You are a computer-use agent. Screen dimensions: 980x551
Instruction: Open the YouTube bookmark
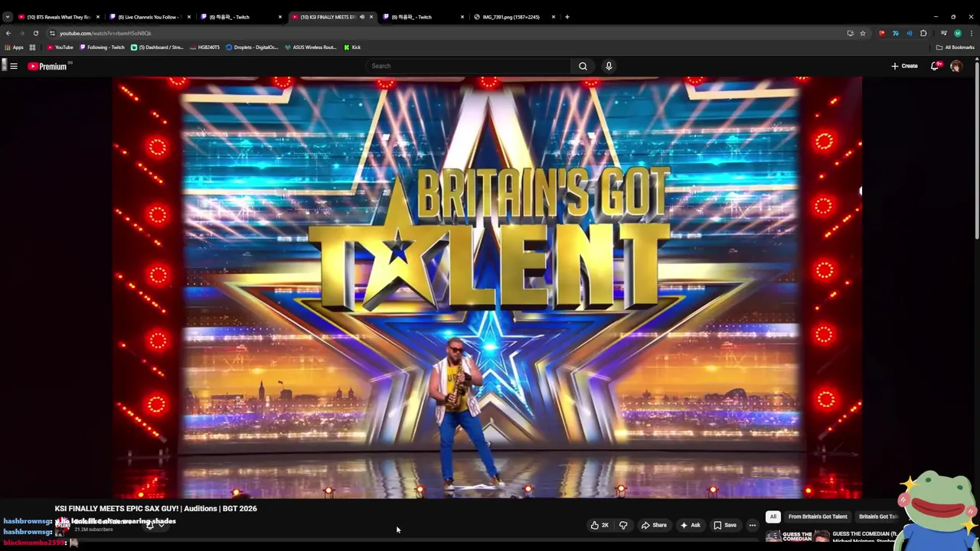point(60,47)
